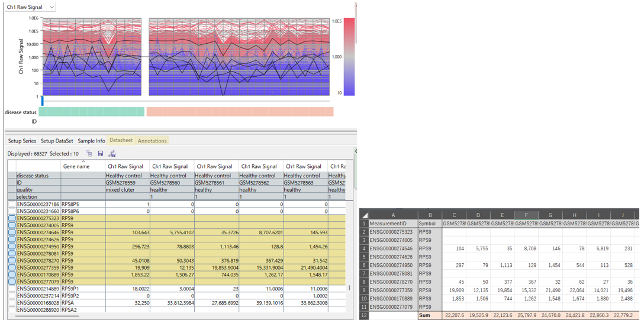Uncheck the ENSG00000170889 row checkbox
The image size is (644, 323).
[x=11, y=274]
